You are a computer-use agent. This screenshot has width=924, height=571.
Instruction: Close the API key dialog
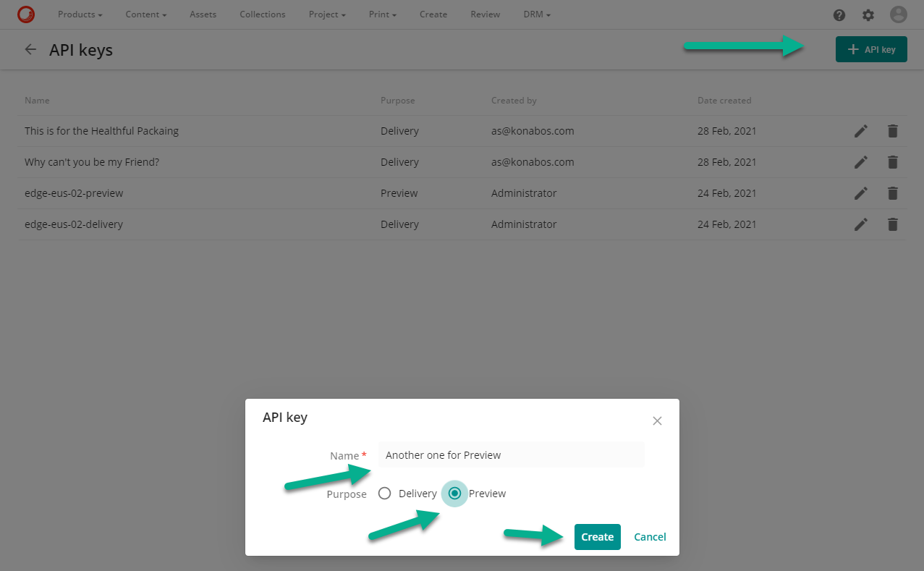(657, 420)
